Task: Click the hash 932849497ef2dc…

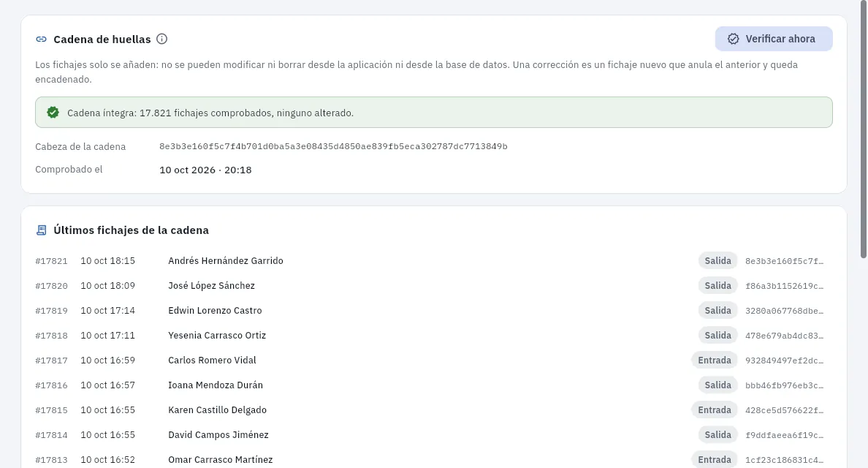Action: tap(785, 361)
